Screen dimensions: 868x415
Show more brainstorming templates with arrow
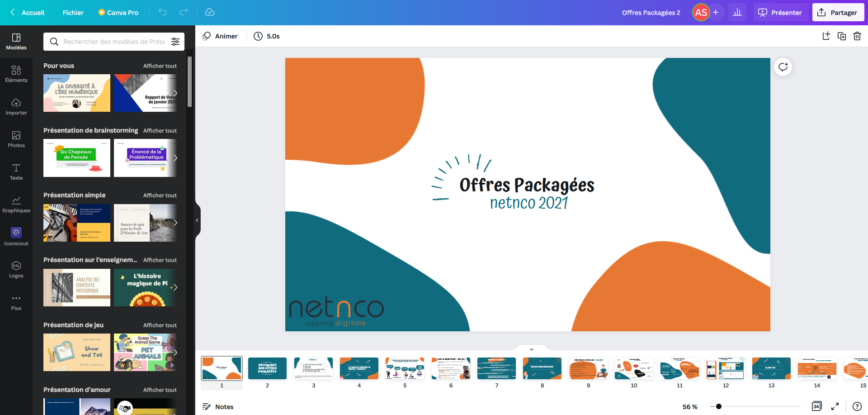pos(175,158)
